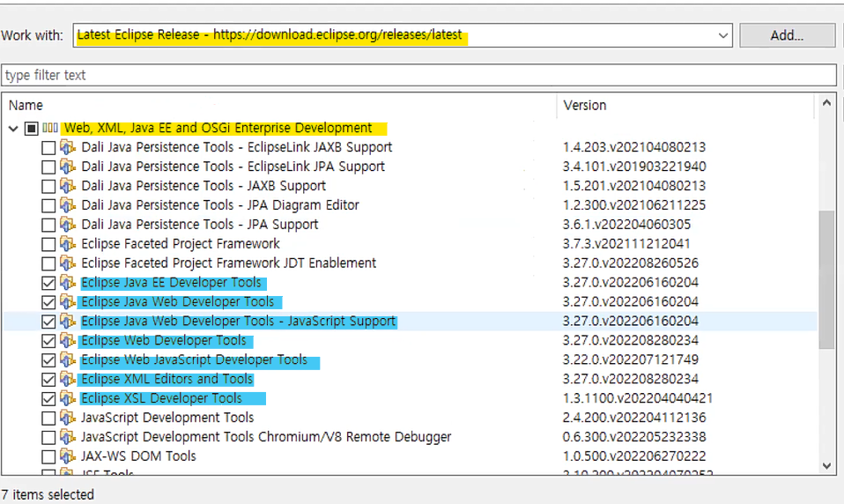Click feature icon beside Dali JAXB Support row
The width and height of the screenshot is (844, 504).
(67, 186)
